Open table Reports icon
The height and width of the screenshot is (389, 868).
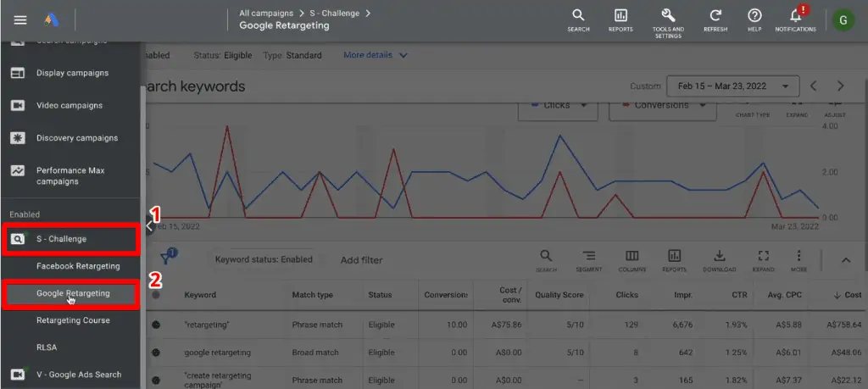click(674, 260)
